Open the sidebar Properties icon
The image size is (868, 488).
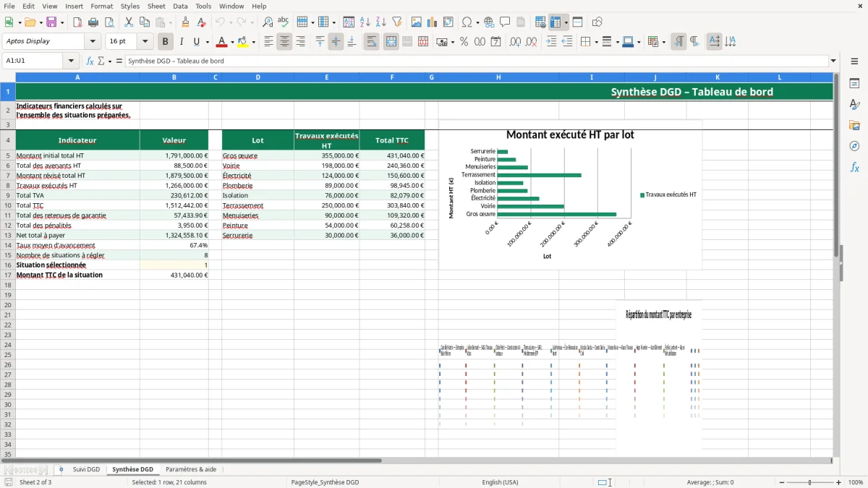(x=854, y=83)
